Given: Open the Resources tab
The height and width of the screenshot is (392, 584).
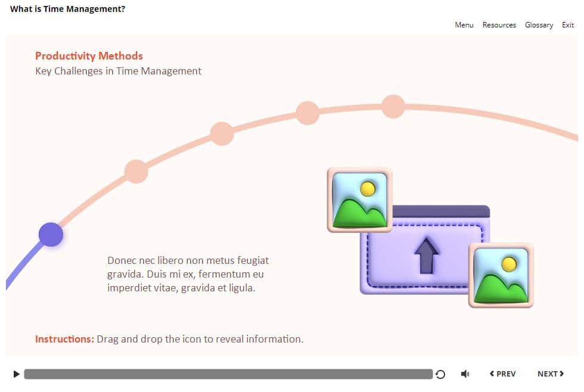Looking at the screenshot, I should [x=499, y=25].
